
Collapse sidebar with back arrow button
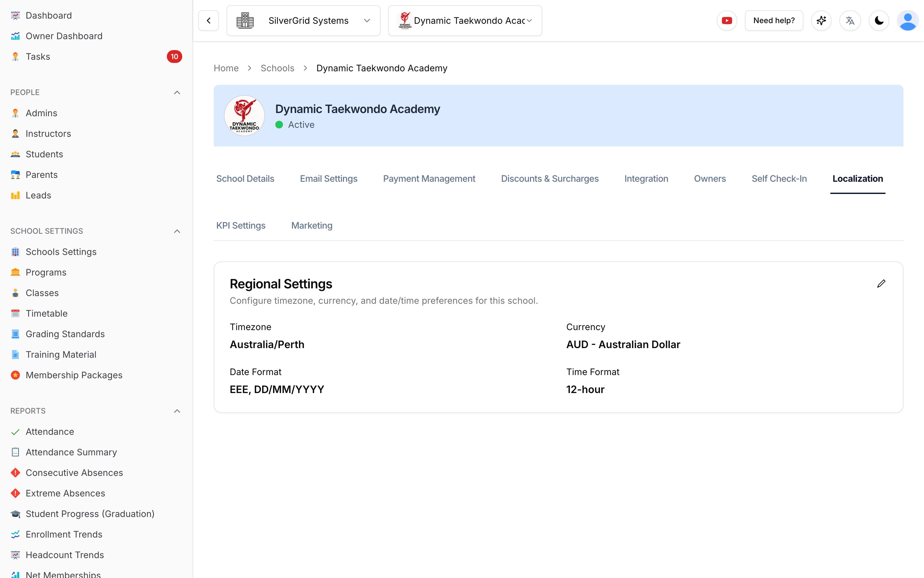(x=209, y=21)
